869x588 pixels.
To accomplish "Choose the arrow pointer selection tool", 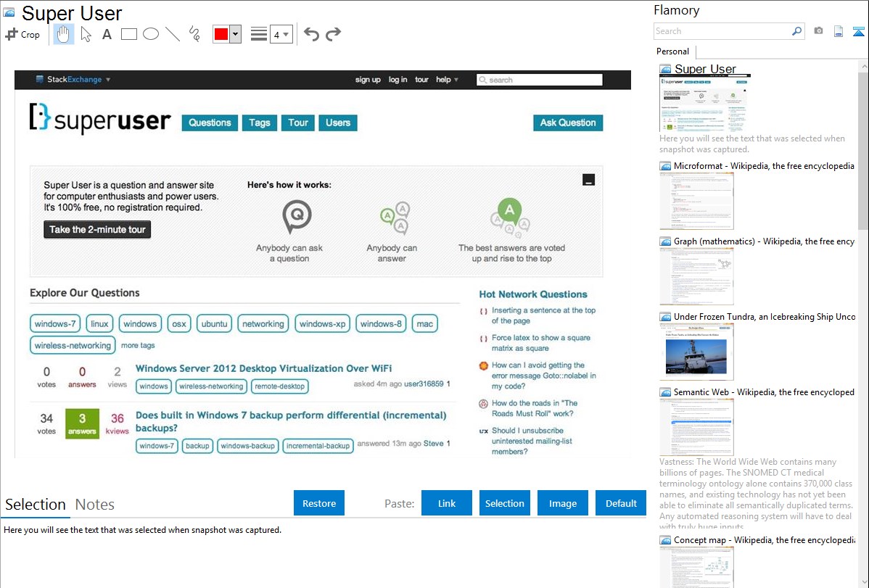I will pos(86,34).
